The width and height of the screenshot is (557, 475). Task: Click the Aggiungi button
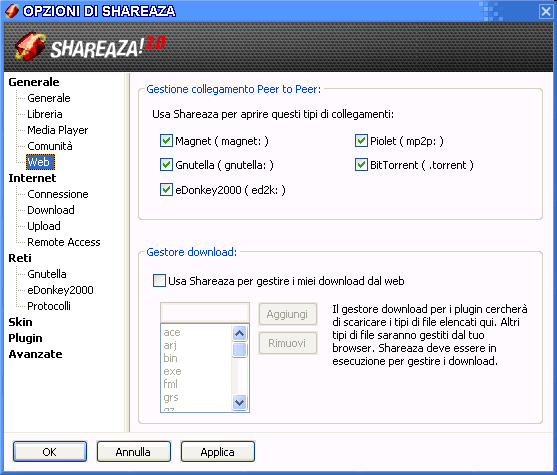(x=287, y=314)
